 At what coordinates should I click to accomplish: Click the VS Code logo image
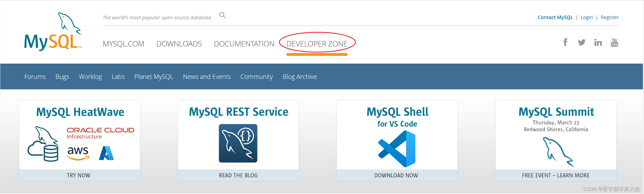397,149
